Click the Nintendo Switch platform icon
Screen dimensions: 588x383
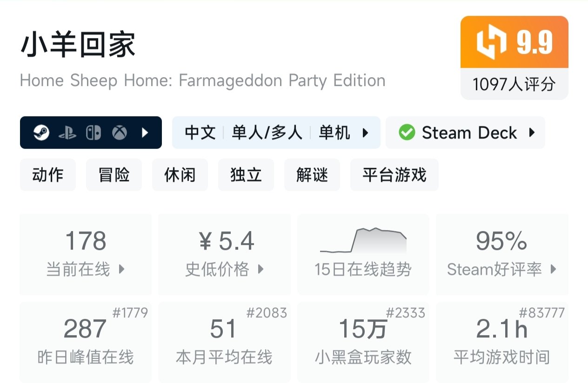point(93,133)
